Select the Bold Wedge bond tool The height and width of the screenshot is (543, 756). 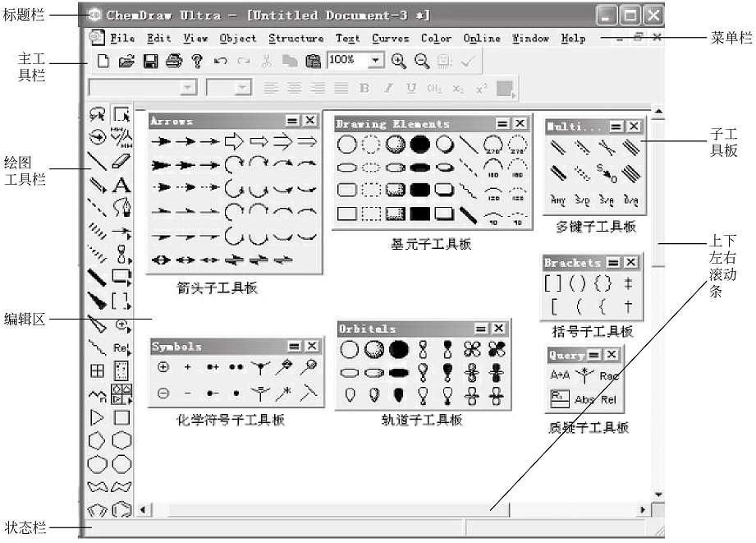(98, 300)
